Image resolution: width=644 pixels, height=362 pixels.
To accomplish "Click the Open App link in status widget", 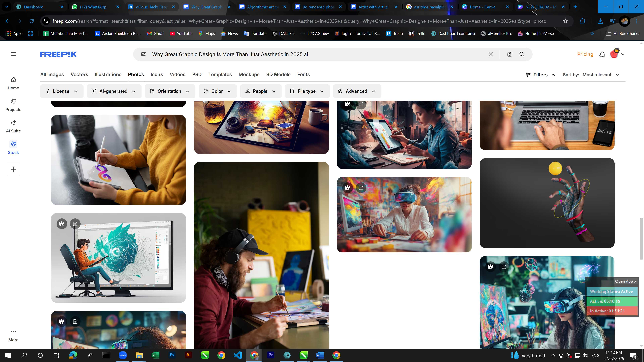I will pyautogui.click(x=626, y=281).
